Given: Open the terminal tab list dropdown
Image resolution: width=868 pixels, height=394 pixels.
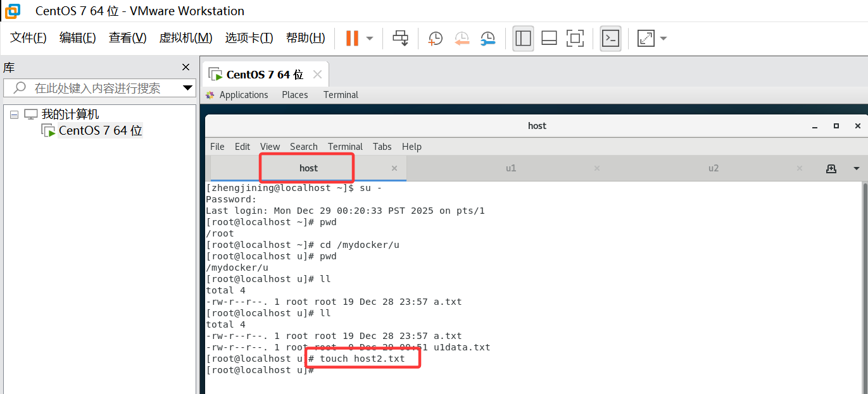Looking at the screenshot, I should 856,168.
